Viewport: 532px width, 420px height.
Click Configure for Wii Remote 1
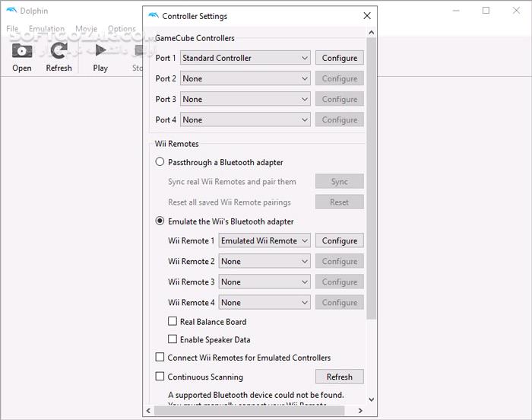click(340, 240)
